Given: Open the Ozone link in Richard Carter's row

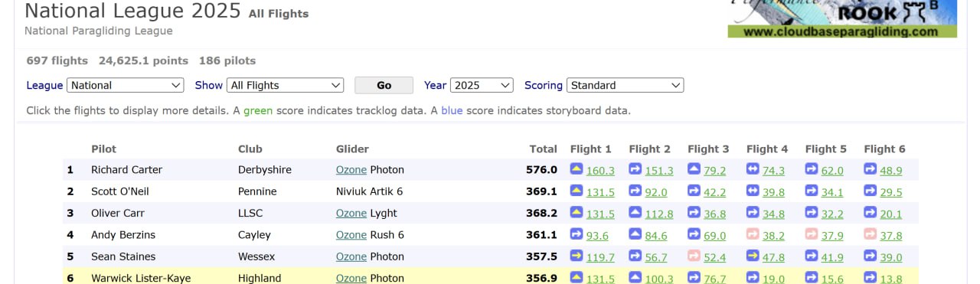Looking at the screenshot, I should [351, 170].
